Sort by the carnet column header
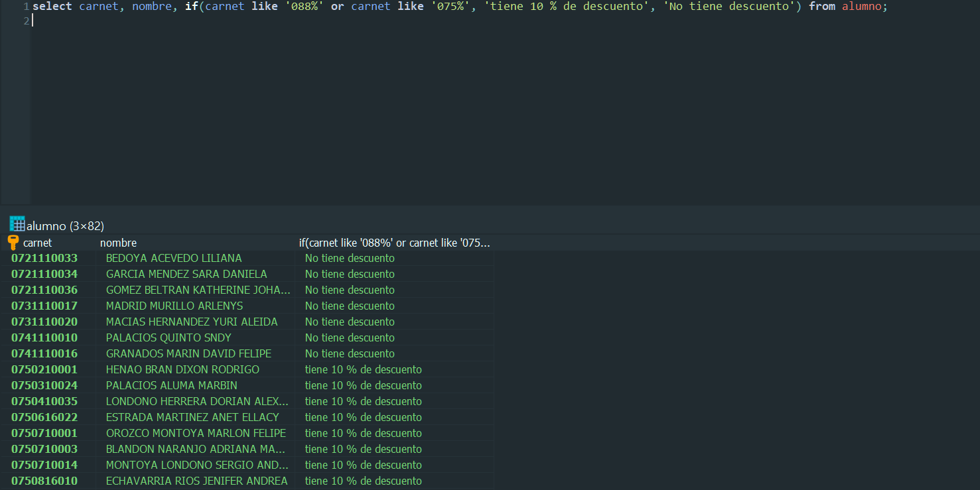Image resolution: width=980 pixels, height=490 pixels. coord(37,243)
